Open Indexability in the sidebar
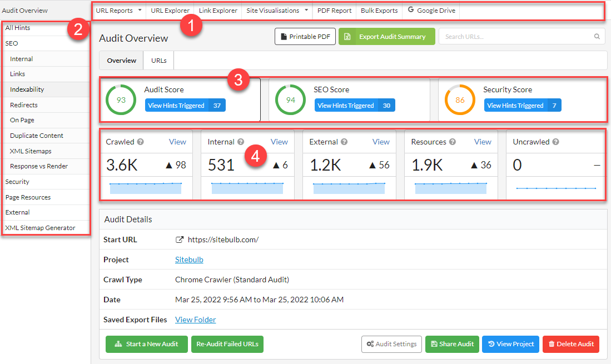 (x=46, y=89)
